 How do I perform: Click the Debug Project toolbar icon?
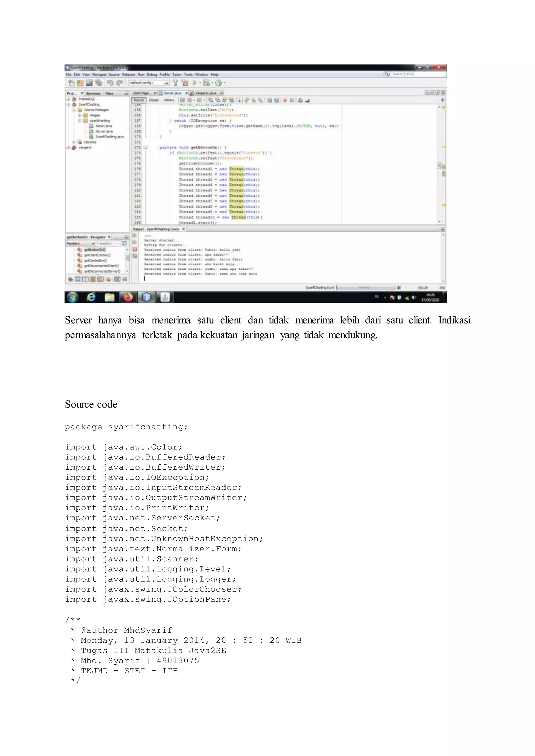(207, 83)
